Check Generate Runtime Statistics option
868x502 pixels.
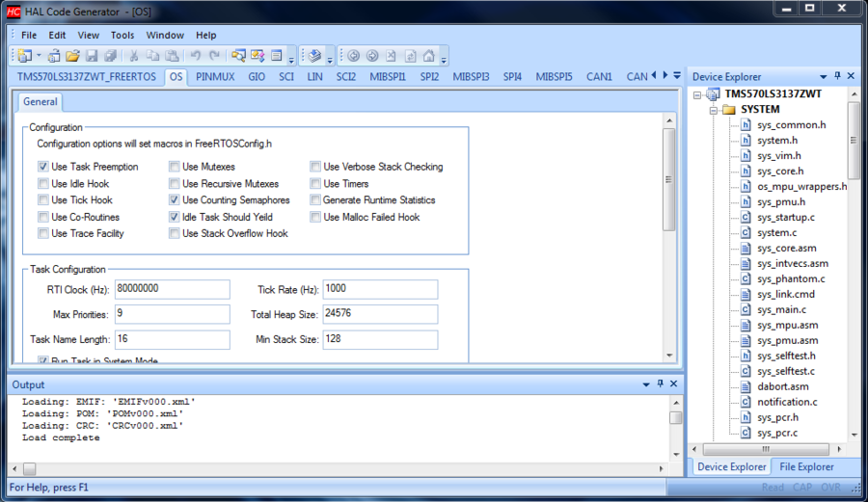[315, 200]
